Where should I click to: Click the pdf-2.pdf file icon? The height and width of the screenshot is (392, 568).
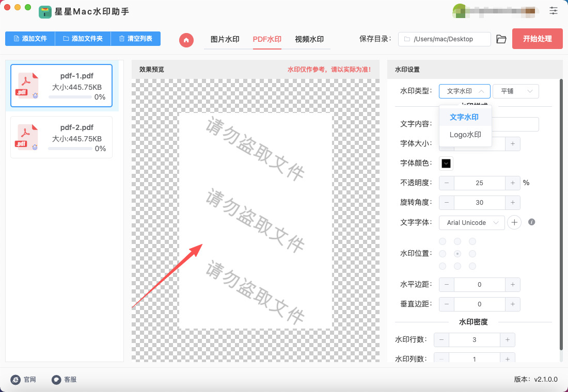[x=28, y=137]
